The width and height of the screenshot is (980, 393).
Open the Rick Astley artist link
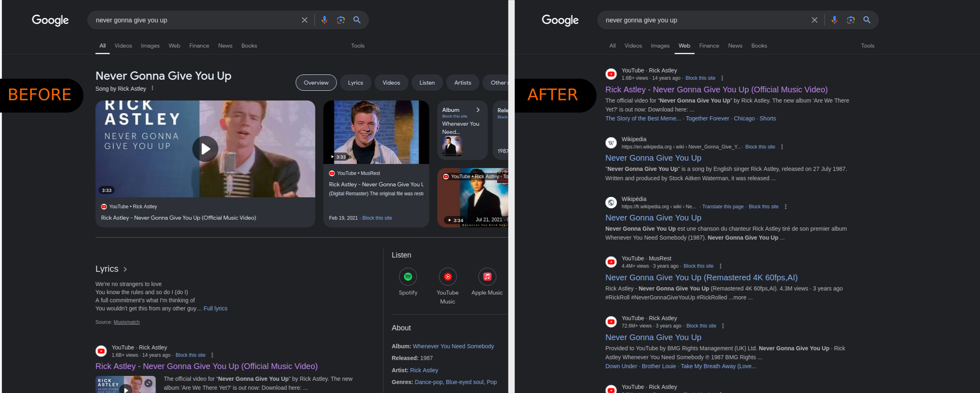(x=424, y=370)
